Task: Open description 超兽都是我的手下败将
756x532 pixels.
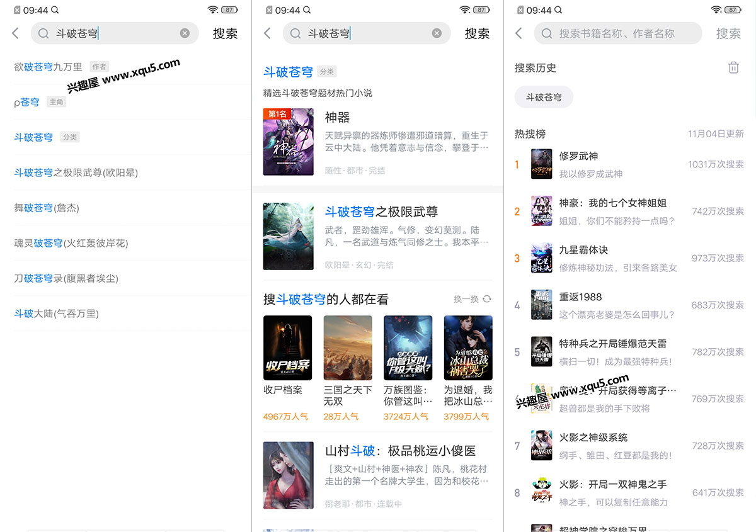Action: click(604, 409)
